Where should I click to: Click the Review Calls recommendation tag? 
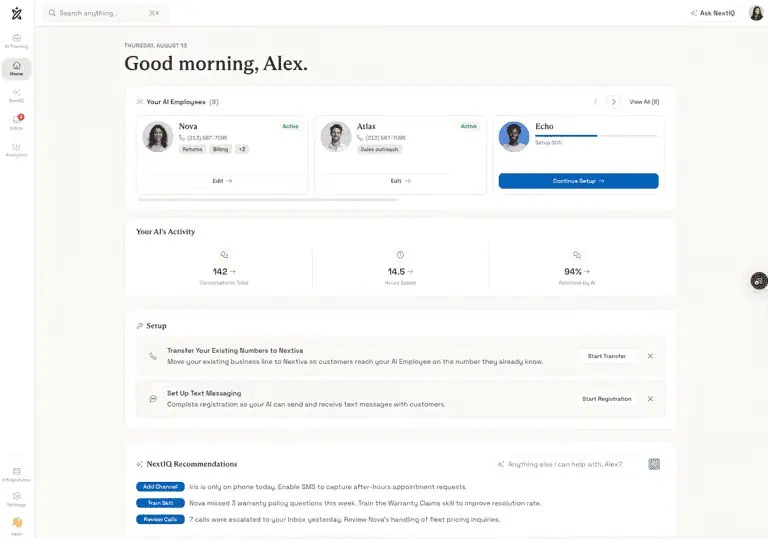pyautogui.click(x=160, y=519)
